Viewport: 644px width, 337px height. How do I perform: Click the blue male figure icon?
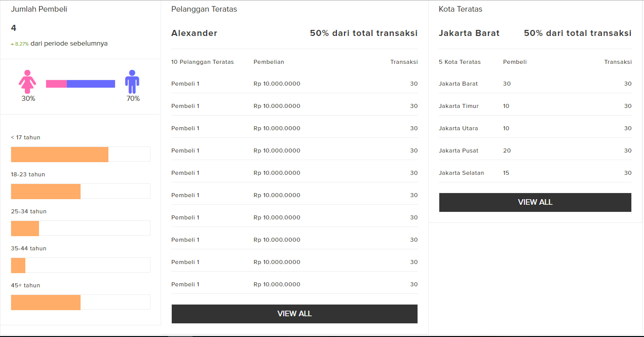[x=132, y=82]
